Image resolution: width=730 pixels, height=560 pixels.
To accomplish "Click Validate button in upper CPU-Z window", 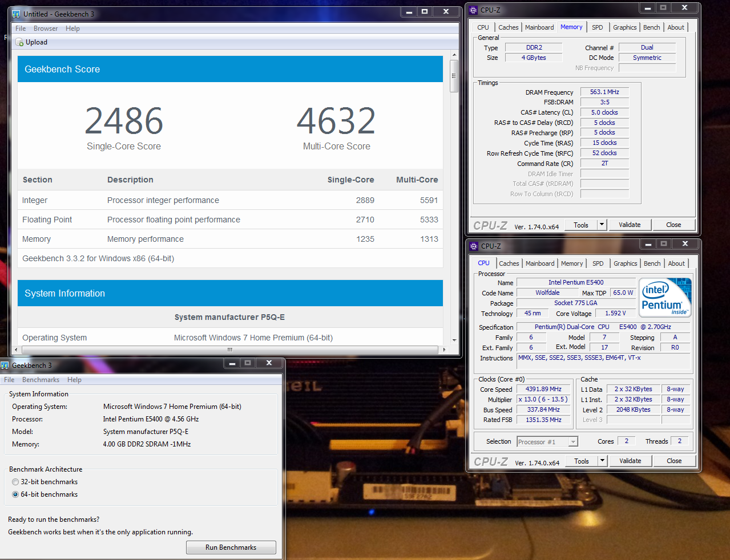I will click(630, 225).
